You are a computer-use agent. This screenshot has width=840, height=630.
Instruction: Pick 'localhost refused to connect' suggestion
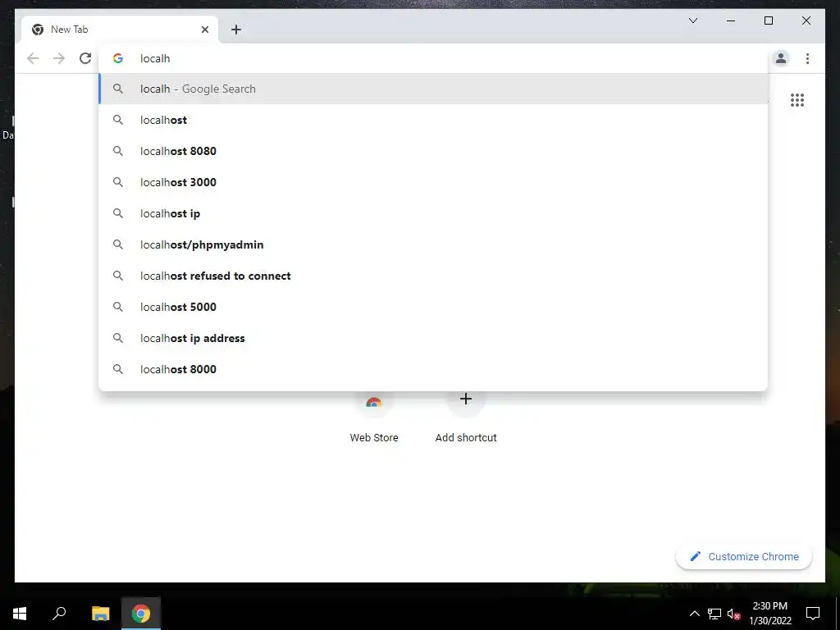point(433,276)
